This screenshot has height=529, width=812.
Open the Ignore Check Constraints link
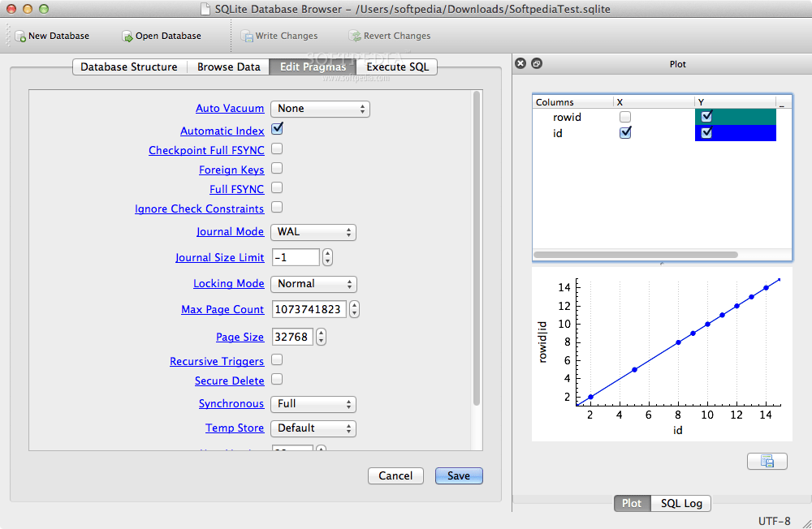click(200, 209)
